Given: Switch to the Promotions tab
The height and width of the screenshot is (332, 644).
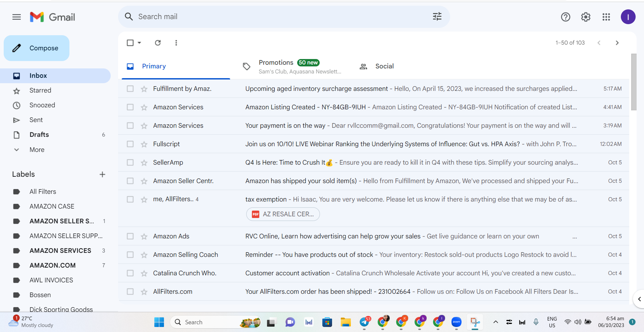Looking at the screenshot, I should [x=292, y=66].
